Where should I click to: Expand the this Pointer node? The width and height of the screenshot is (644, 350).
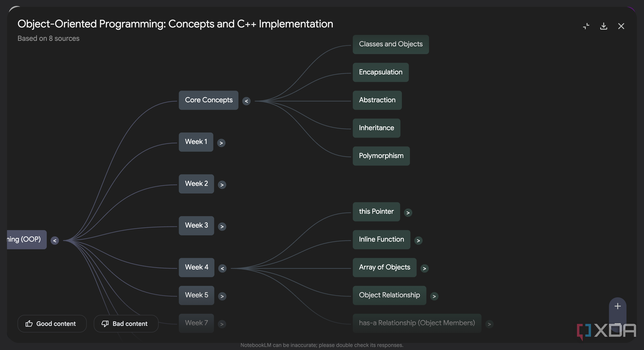pyautogui.click(x=409, y=213)
